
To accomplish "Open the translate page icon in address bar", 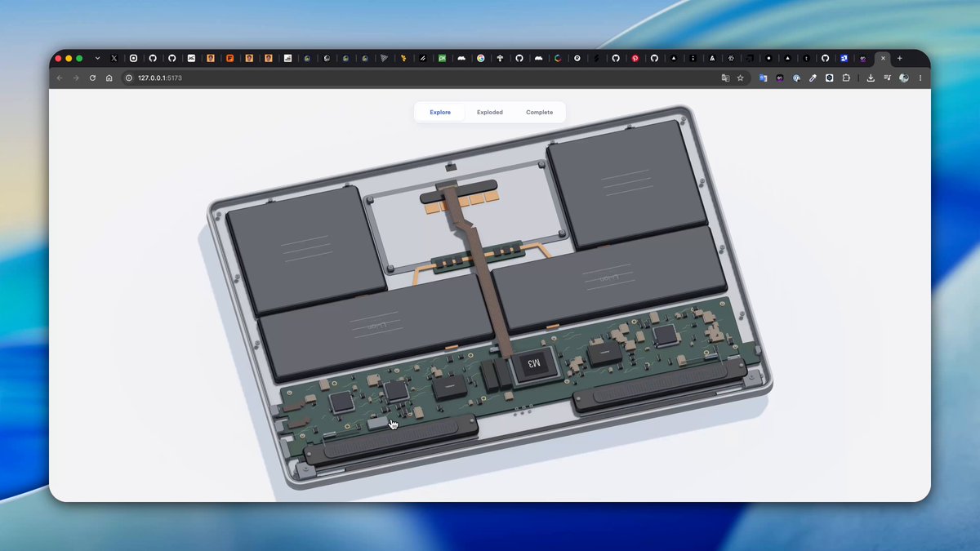I will tap(724, 78).
